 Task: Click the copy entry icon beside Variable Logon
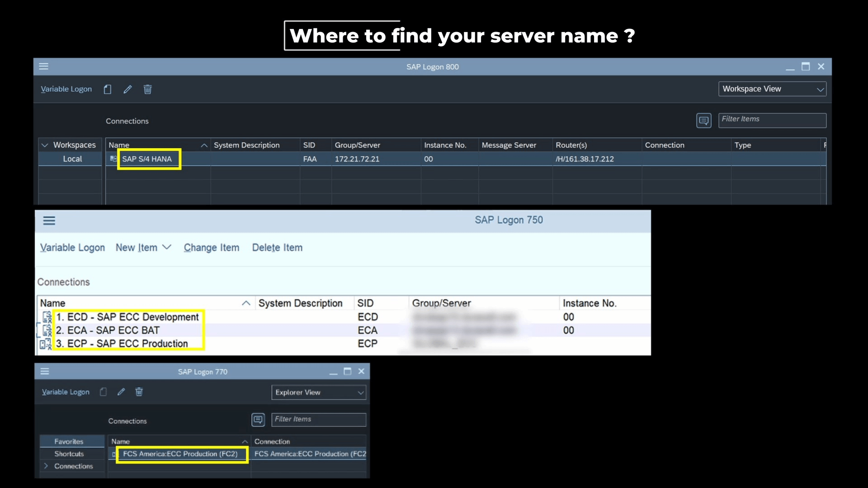point(107,89)
